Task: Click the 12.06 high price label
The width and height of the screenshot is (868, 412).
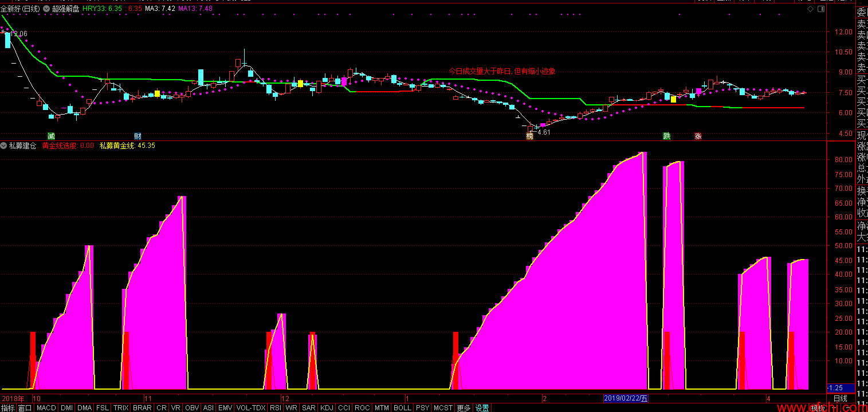Action: pyautogui.click(x=19, y=34)
